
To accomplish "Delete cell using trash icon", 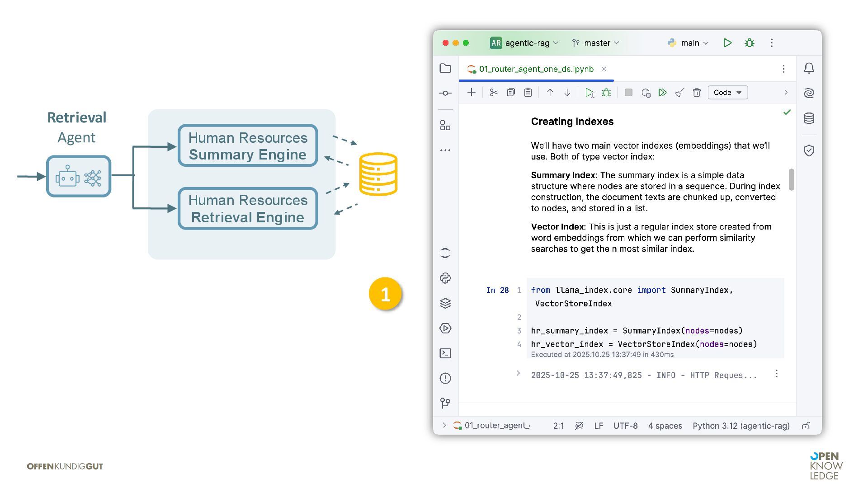I will tap(697, 93).
